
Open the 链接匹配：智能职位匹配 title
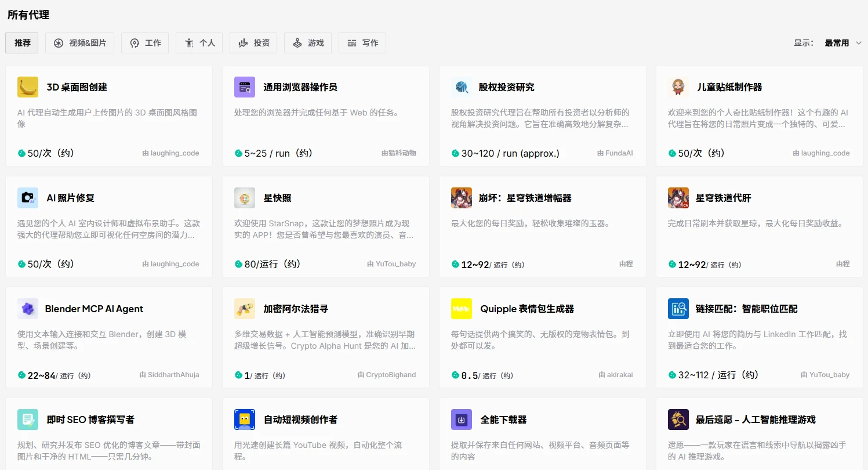click(747, 309)
